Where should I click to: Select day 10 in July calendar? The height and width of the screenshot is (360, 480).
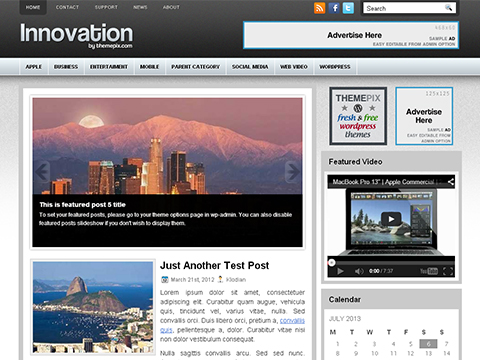tap(374, 353)
